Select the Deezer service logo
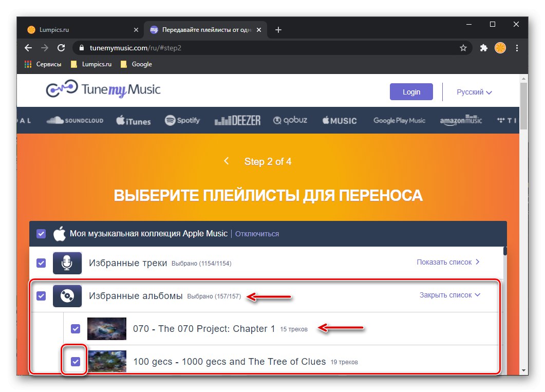 pos(237,121)
